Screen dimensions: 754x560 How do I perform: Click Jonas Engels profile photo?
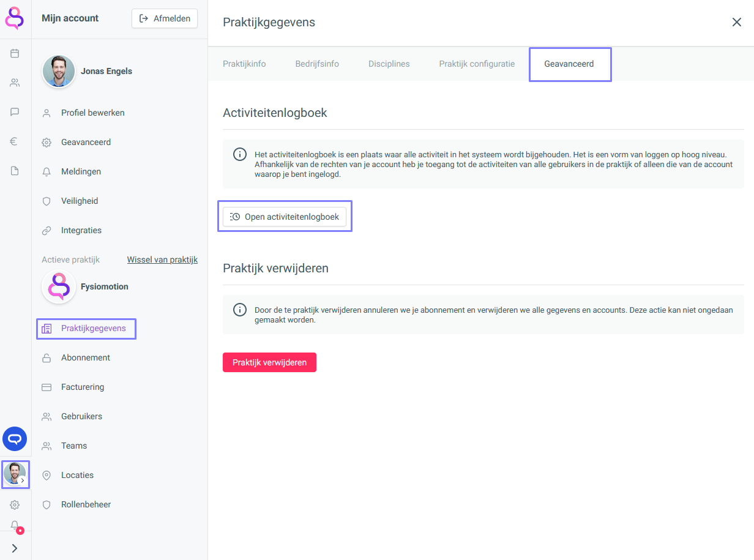59,71
